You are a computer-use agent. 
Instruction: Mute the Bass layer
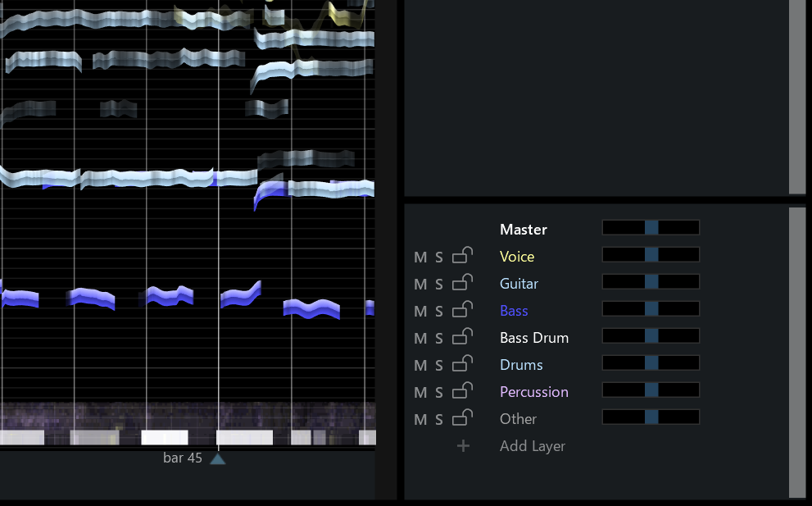420,311
